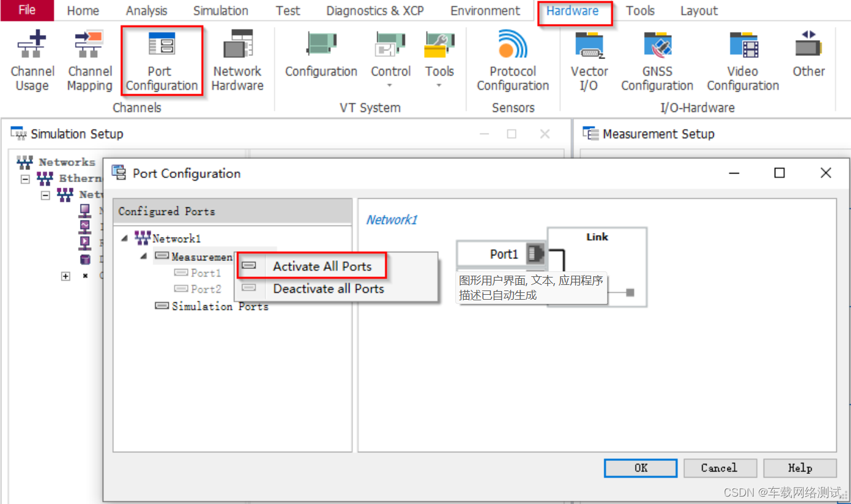
Task: Open Video Configuration
Action: click(743, 61)
